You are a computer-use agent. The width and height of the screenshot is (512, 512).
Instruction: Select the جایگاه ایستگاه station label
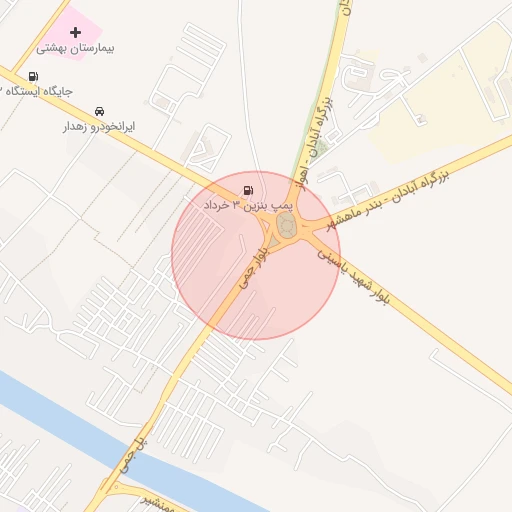coord(36,91)
